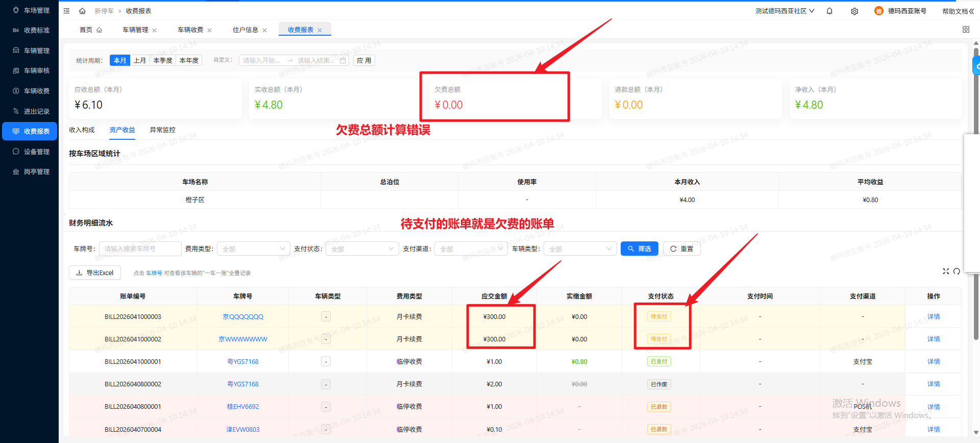Select the 本年度 statistics period

[189, 60]
